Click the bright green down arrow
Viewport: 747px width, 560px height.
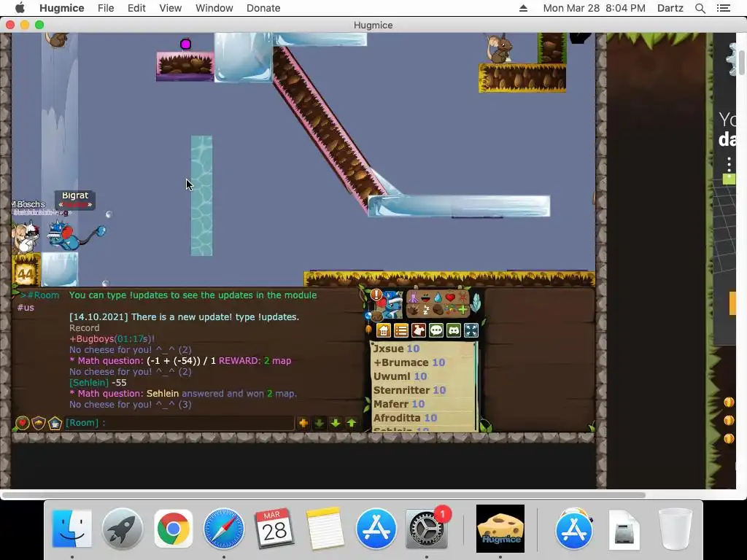click(x=336, y=423)
